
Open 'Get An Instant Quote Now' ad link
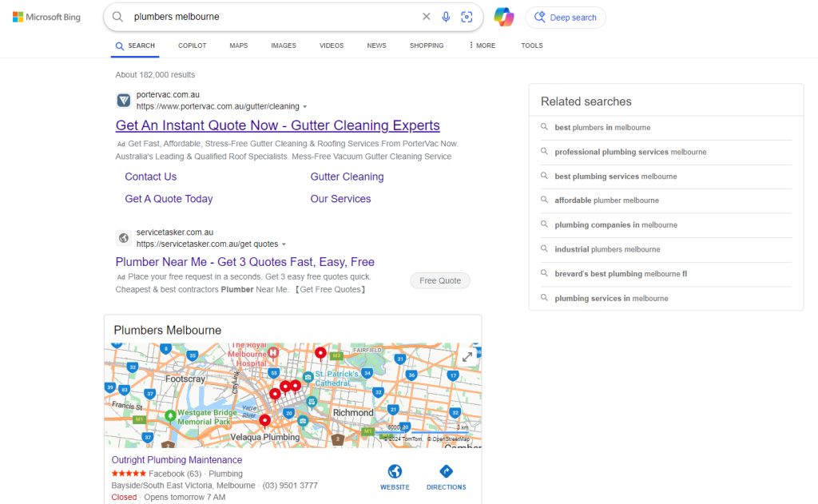(277, 125)
